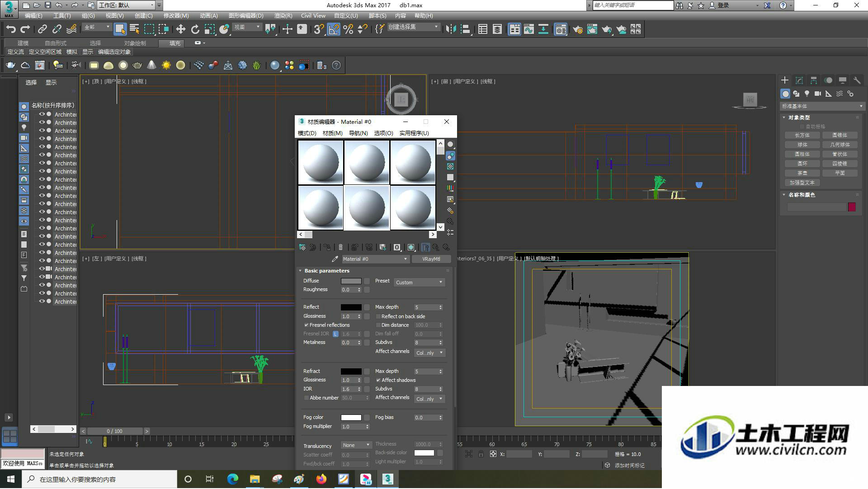The image size is (868, 489).
Task: Toggle Affect shadows checkbox
Action: (x=378, y=381)
